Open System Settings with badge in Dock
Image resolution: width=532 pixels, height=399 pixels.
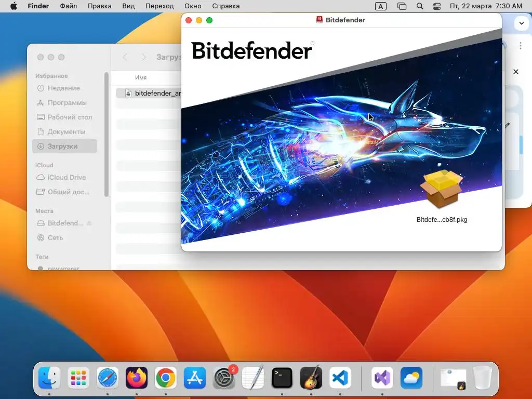[224, 378]
